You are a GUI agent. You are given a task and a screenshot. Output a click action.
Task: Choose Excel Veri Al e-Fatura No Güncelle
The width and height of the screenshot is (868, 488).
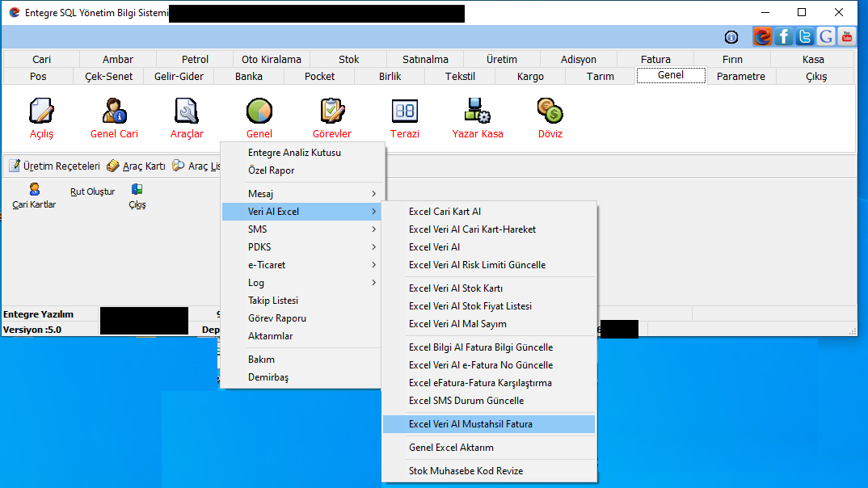click(489, 364)
